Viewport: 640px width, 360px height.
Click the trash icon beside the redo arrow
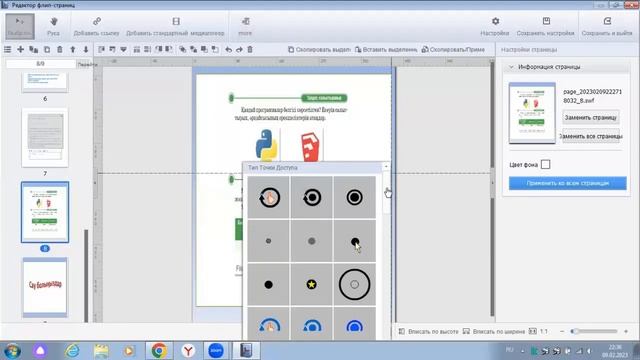click(x=250, y=49)
